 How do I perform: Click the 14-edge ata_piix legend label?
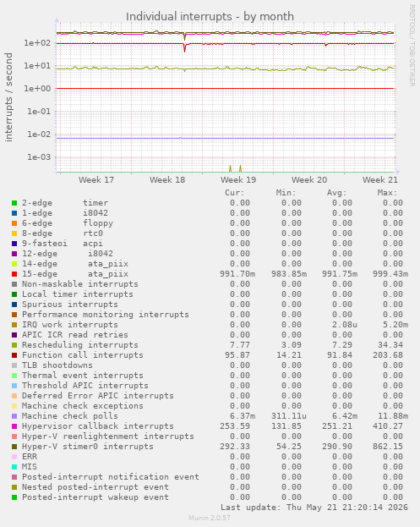[x=75, y=264]
